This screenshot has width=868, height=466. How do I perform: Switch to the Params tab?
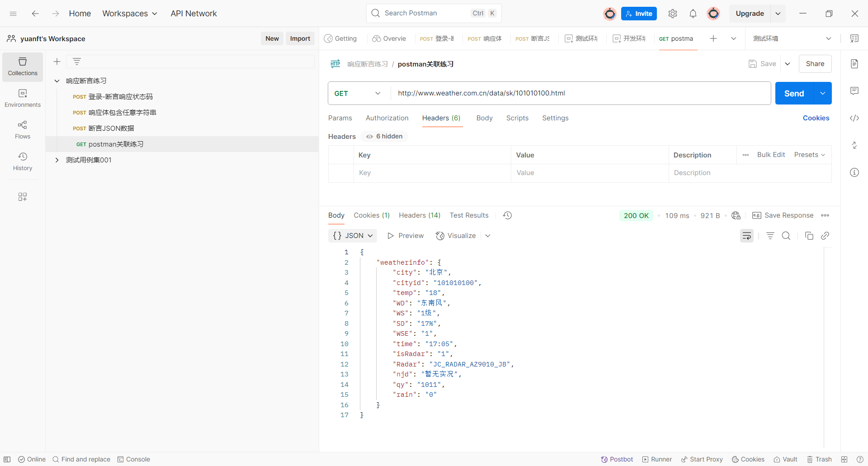pos(340,118)
